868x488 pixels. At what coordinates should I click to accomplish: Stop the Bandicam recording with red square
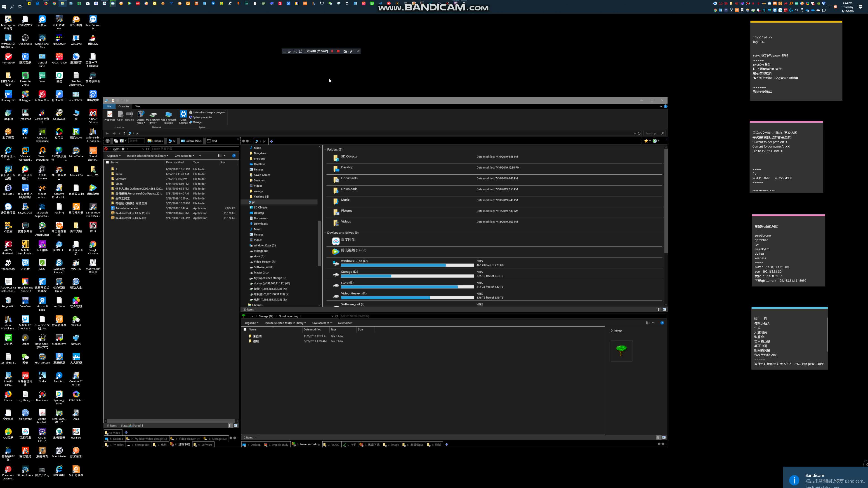(x=338, y=51)
